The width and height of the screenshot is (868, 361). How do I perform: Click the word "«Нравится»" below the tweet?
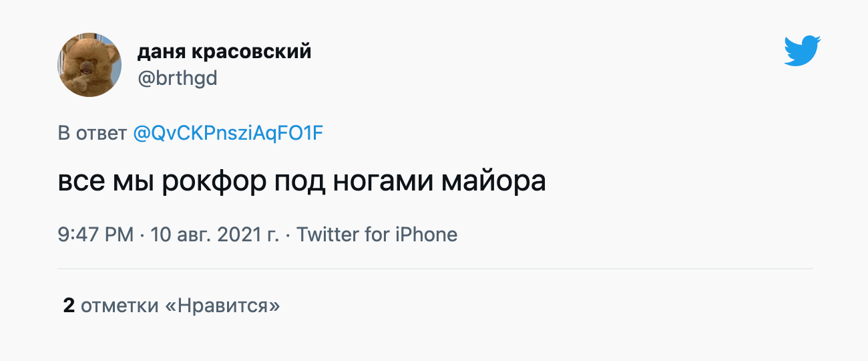point(222,306)
